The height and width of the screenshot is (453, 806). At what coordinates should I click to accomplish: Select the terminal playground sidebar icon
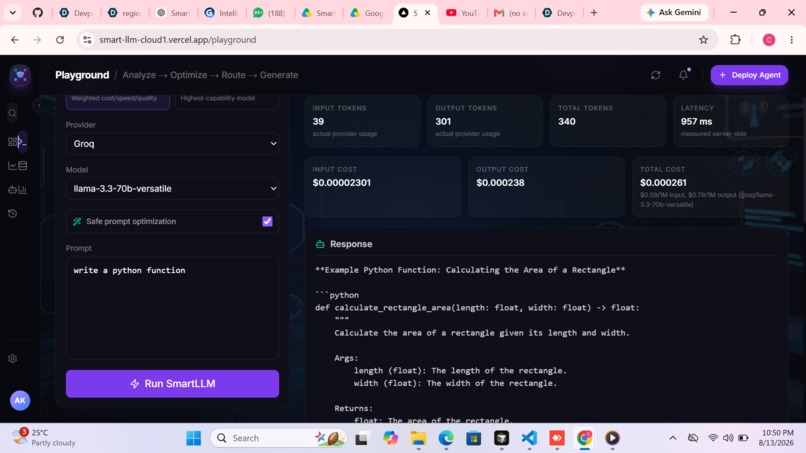click(22, 142)
